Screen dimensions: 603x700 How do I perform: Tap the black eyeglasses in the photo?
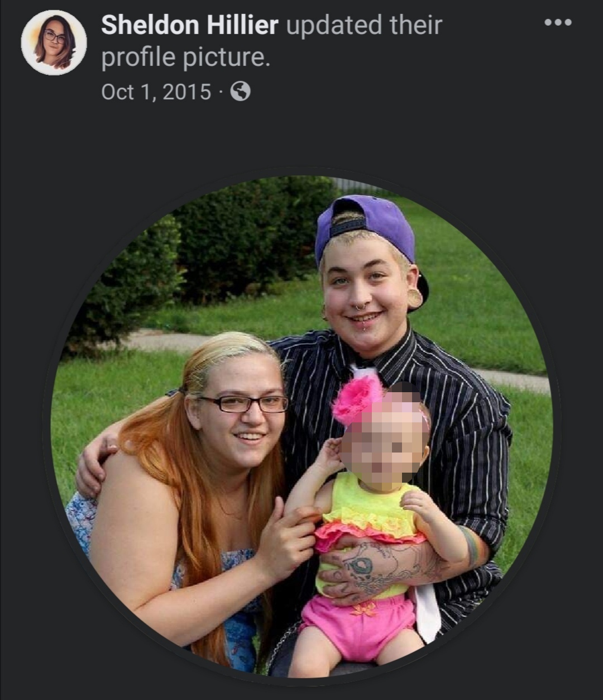click(x=244, y=403)
